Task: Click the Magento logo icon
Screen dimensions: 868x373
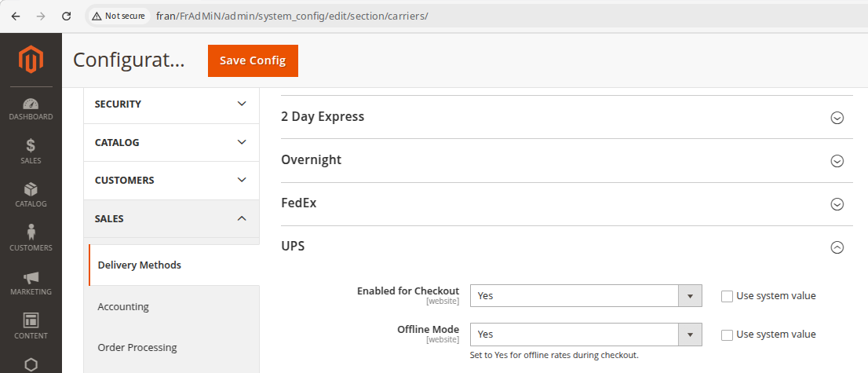Action: (31, 60)
